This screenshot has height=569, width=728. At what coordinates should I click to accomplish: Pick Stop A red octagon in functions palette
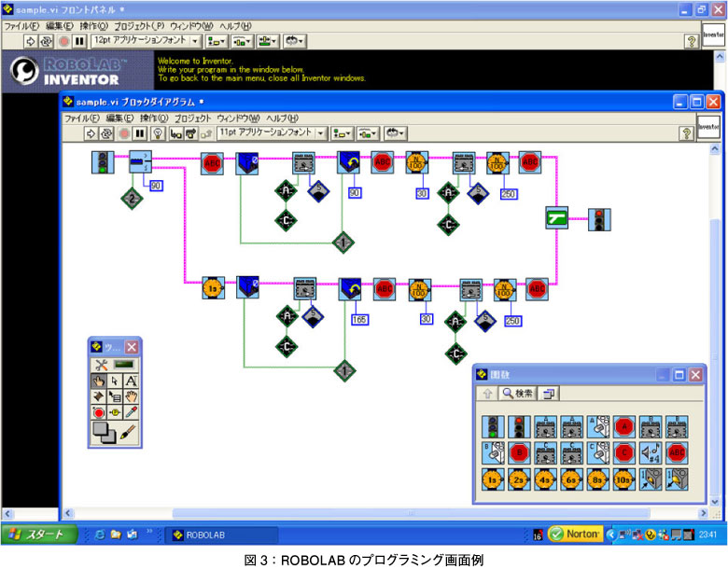pos(624,427)
